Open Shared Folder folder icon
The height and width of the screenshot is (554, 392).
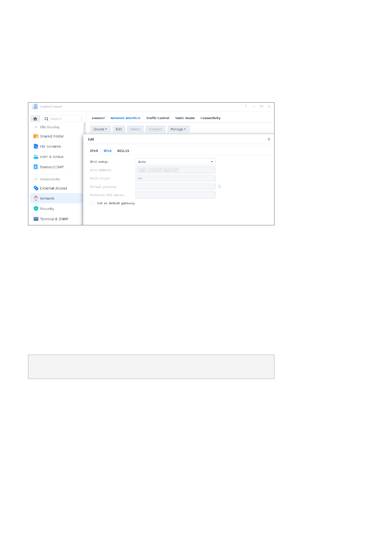coord(36,136)
